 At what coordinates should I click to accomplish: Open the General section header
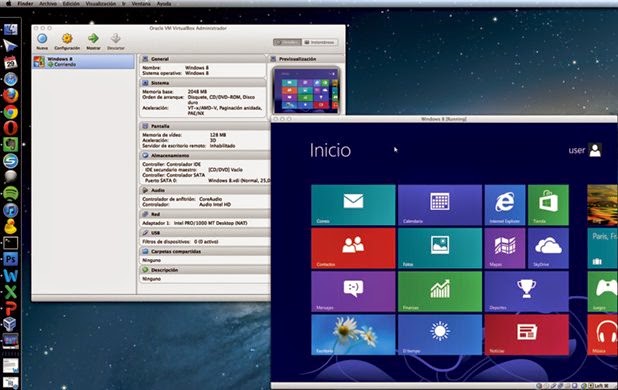coord(203,59)
